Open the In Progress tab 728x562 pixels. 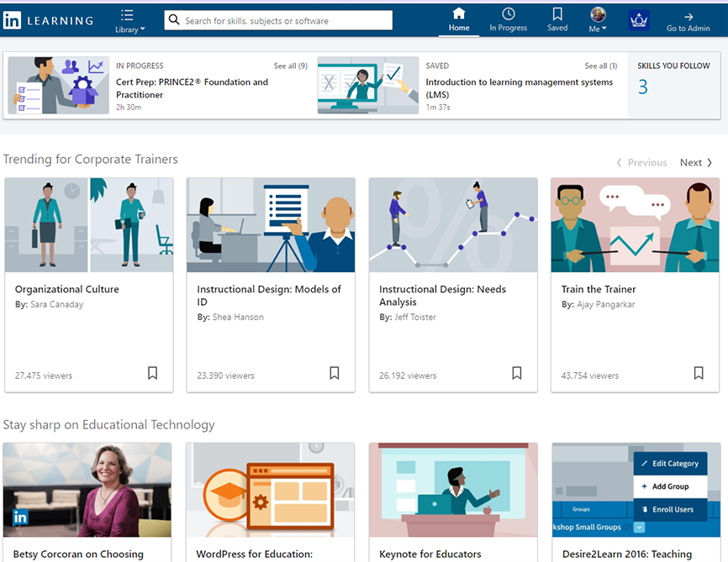click(508, 20)
